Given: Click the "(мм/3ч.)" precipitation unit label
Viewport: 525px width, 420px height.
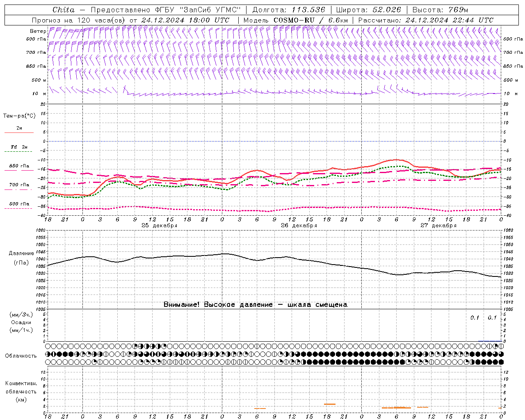Looking at the screenshot, I should coord(21,315).
